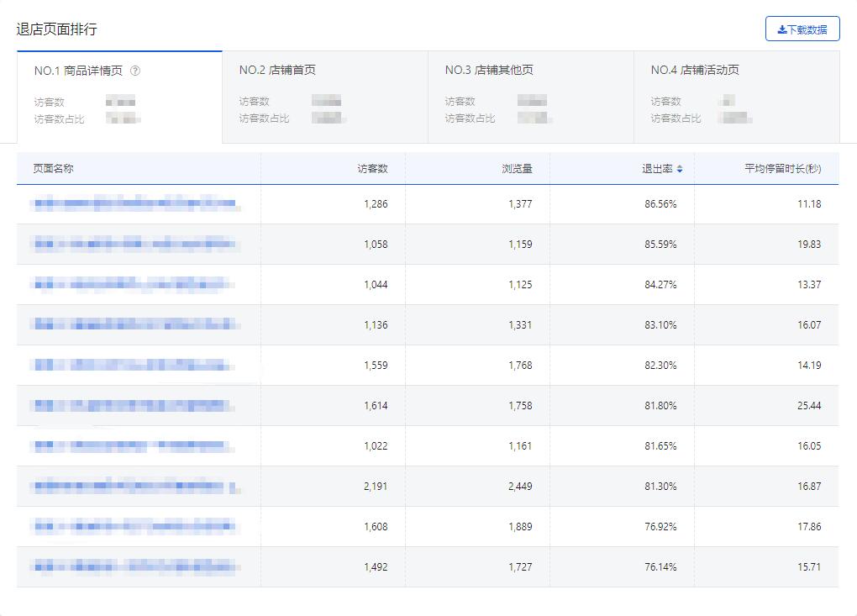This screenshot has width=857, height=616.
Task: Open the NO.3 店铺其他页 tab
Action: (531, 97)
